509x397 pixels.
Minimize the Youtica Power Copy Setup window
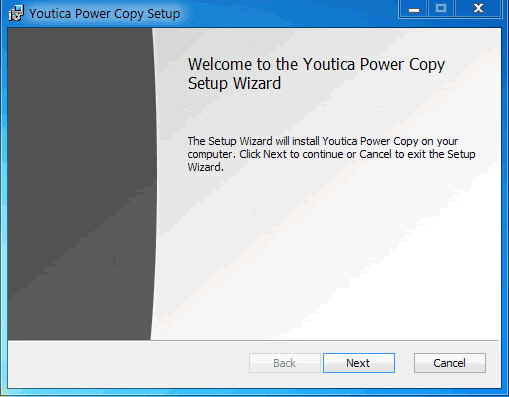pos(413,9)
